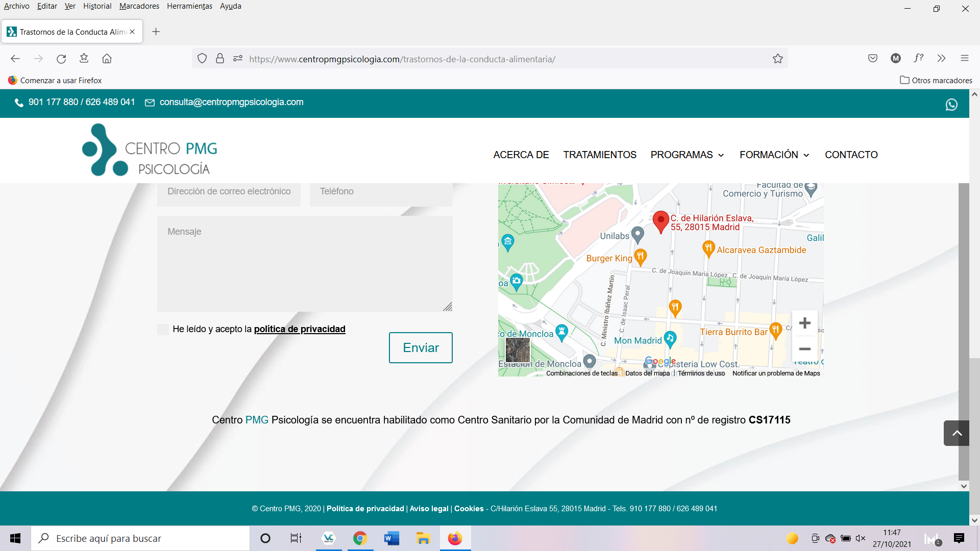Open a new browser tab
The image size is (980, 551).
[x=156, y=32]
